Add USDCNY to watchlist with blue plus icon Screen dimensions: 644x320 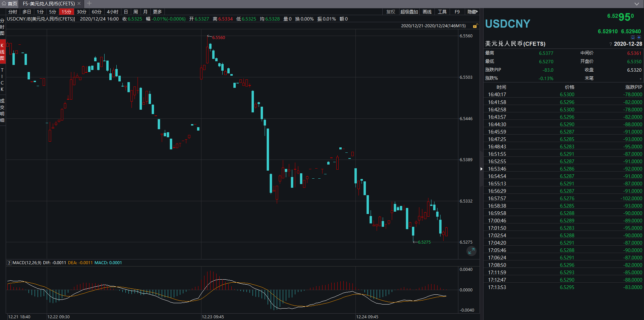pos(639,37)
